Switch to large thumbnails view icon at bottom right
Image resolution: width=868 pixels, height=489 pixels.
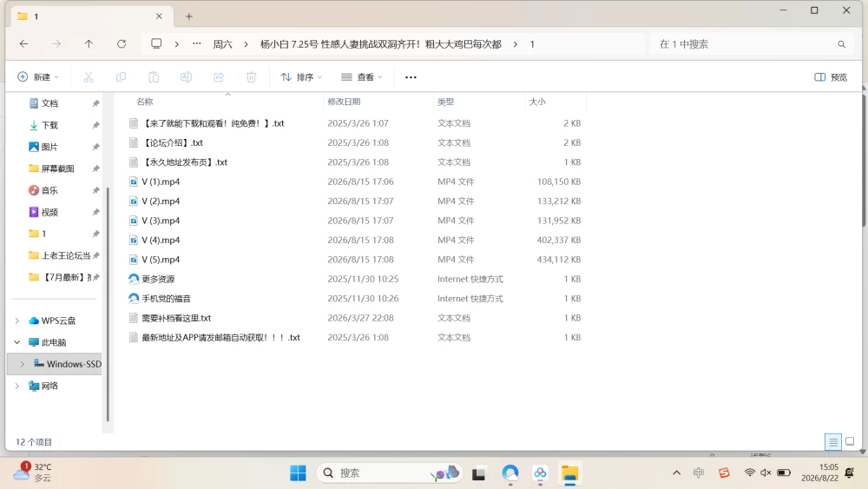[x=850, y=441]
